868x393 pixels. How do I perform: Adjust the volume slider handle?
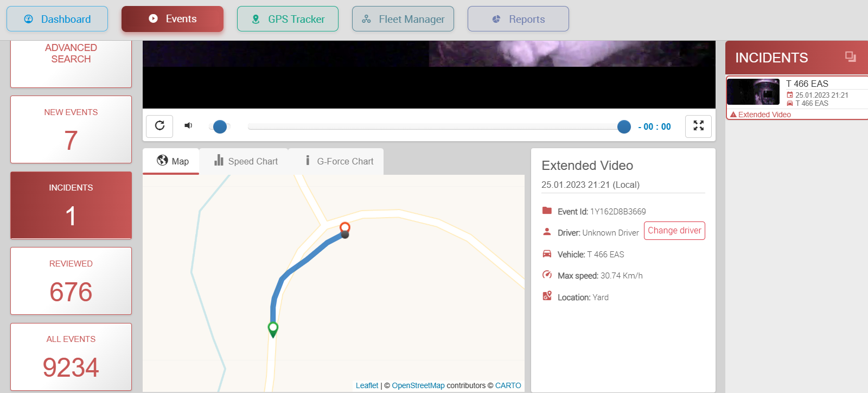pyautogui.click(x=220, y=126)
